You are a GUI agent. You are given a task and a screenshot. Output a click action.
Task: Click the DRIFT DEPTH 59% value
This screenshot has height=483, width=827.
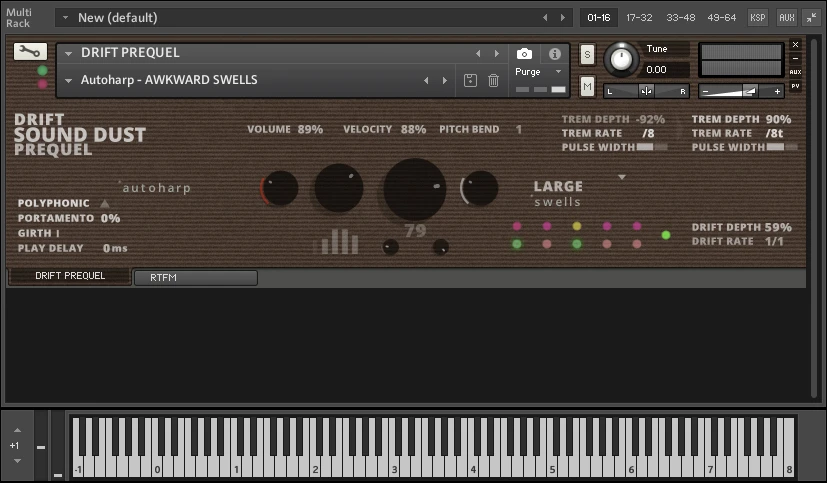pyautogui.click(x=778, y=227)
